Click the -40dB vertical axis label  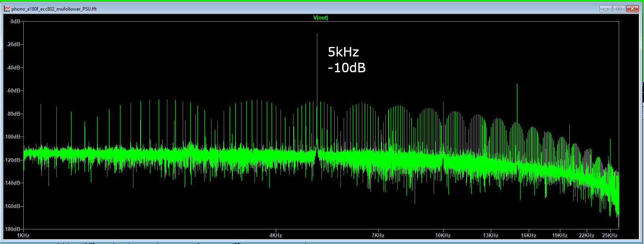coord(13,68)
